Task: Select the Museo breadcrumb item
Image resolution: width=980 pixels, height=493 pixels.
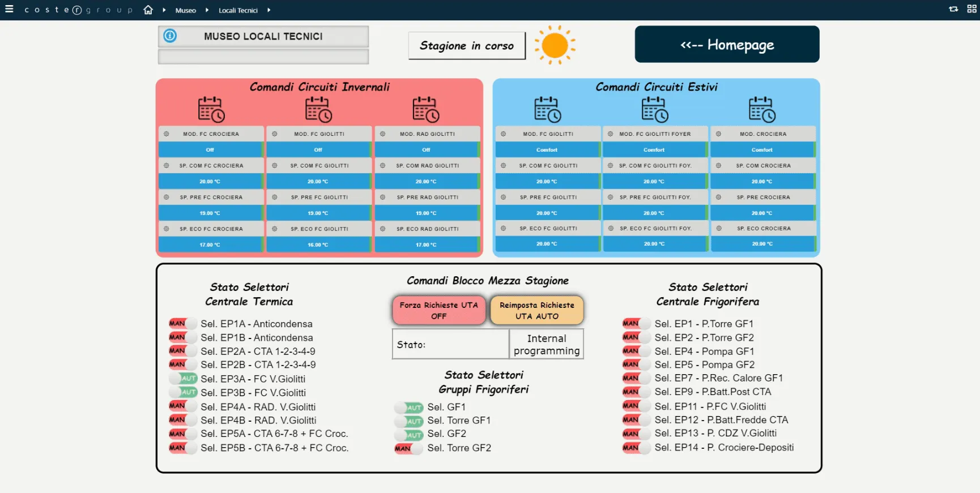Action: point(185,10)
